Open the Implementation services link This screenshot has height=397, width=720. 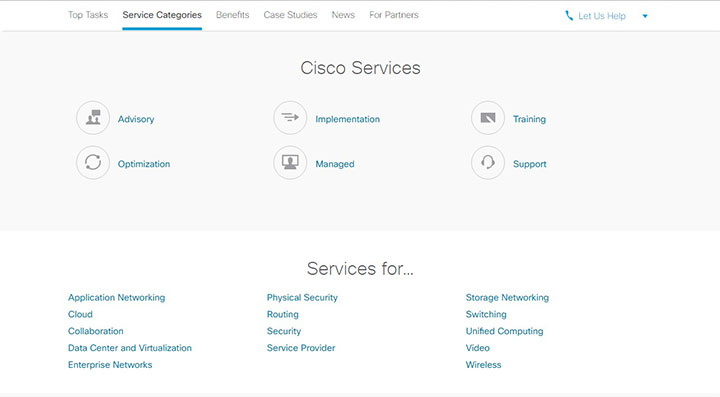[348, 119]
